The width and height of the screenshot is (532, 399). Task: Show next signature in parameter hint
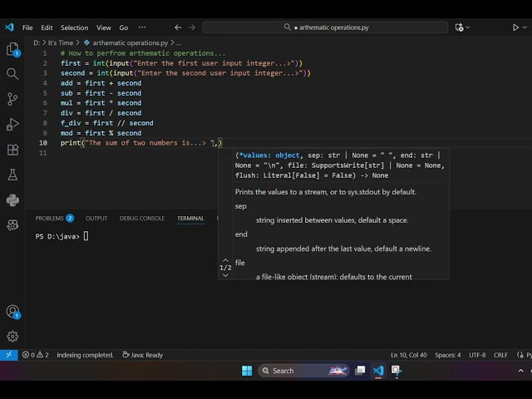pyautogui.click(x=225, y=275)
